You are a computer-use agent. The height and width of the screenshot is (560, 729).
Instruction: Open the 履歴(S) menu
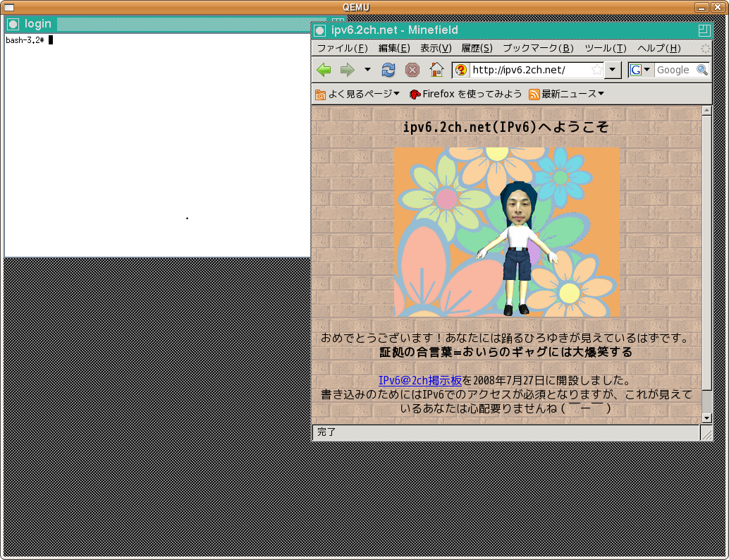(477, 49)
